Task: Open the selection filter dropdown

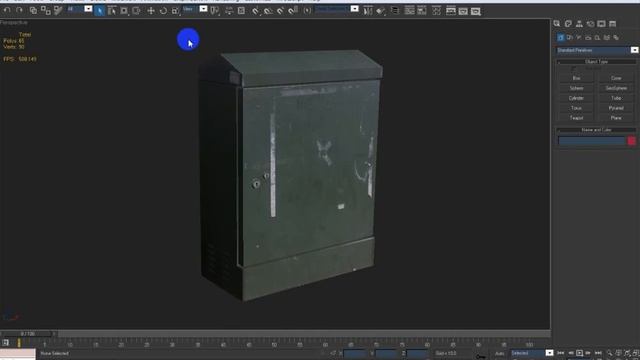Action: tap(88, 9)
